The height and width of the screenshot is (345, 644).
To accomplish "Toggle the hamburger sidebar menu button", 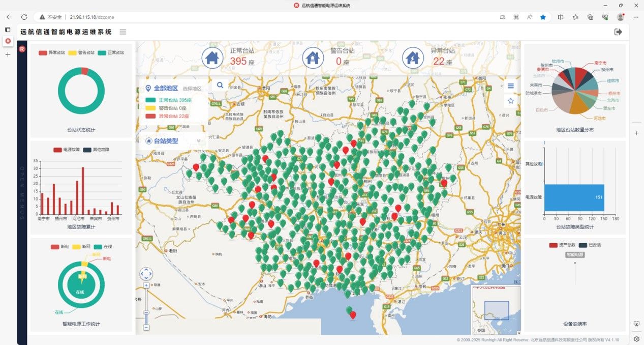I will (x=123, y=32).
